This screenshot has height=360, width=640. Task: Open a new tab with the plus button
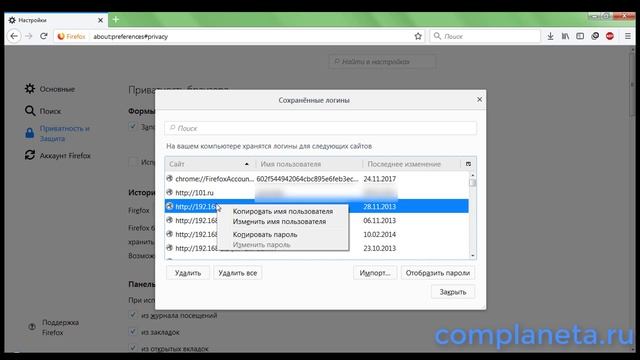(x=116, y=20)
